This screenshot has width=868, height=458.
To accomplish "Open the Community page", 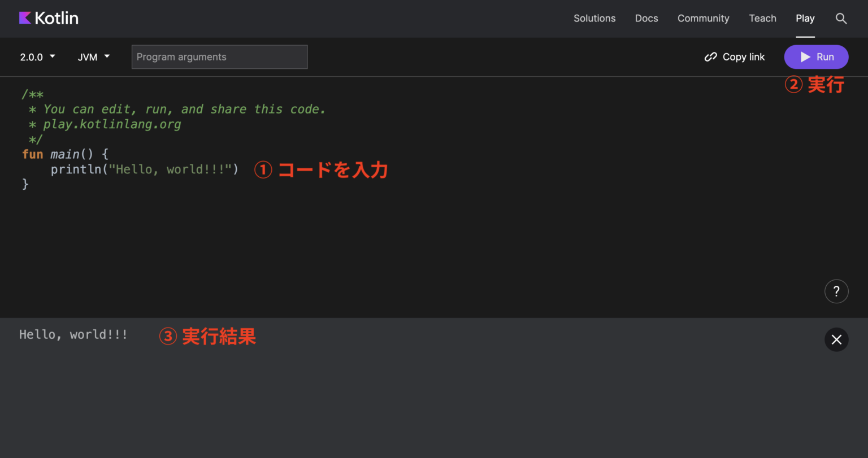I will [x=703, y=18].
